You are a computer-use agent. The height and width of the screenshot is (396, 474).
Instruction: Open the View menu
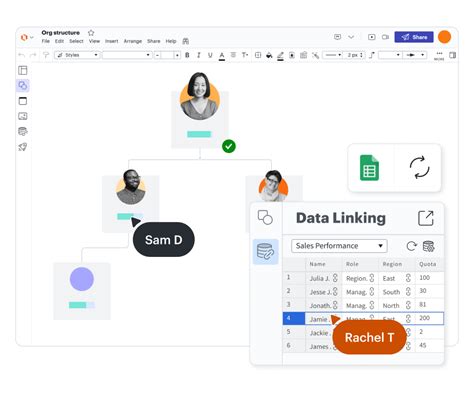point(94,41)
